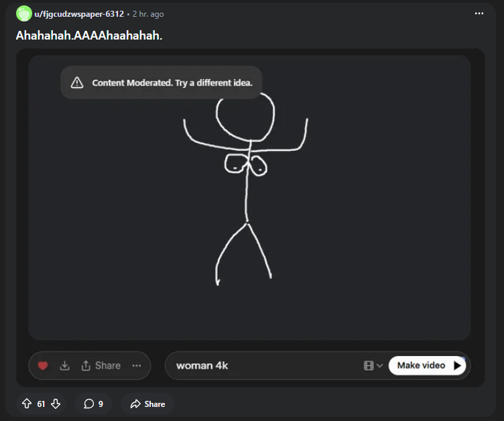Upvote the post with the up arrow
This screenshot has width=504, height=421.
point(27,404)
